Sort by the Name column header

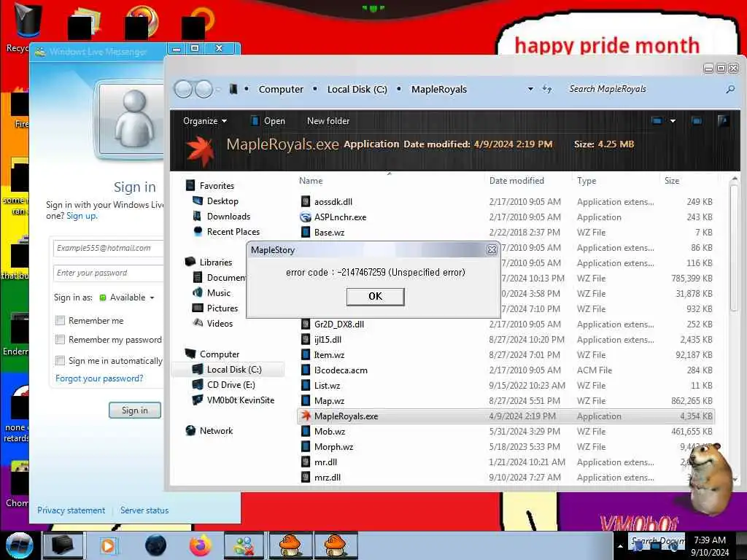coord(311,181)
